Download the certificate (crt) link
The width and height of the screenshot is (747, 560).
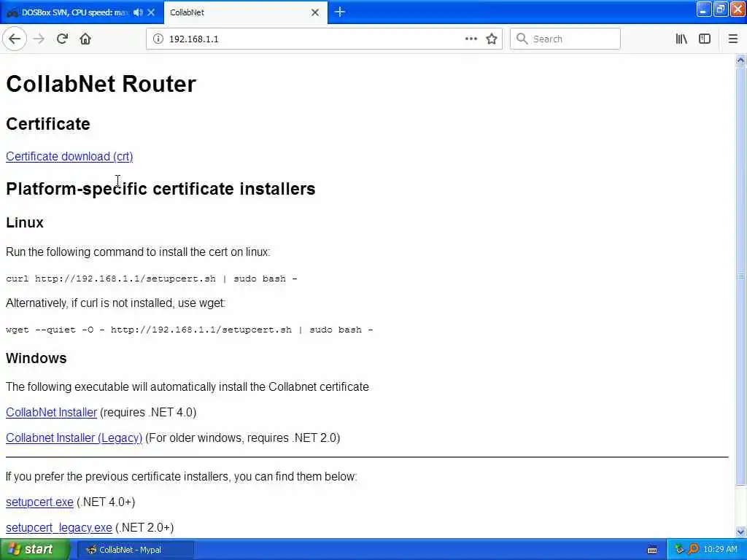(69, 156)
